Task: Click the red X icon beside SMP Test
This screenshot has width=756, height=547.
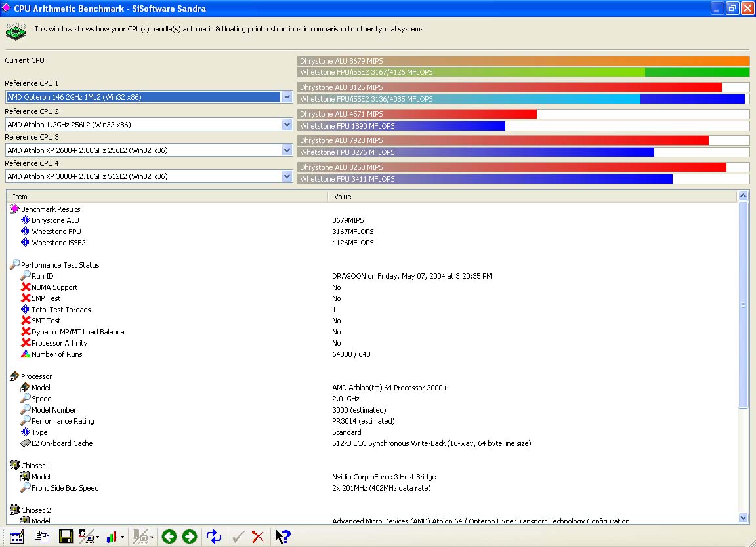Action: pyautogui.click(x=26, y=298)
